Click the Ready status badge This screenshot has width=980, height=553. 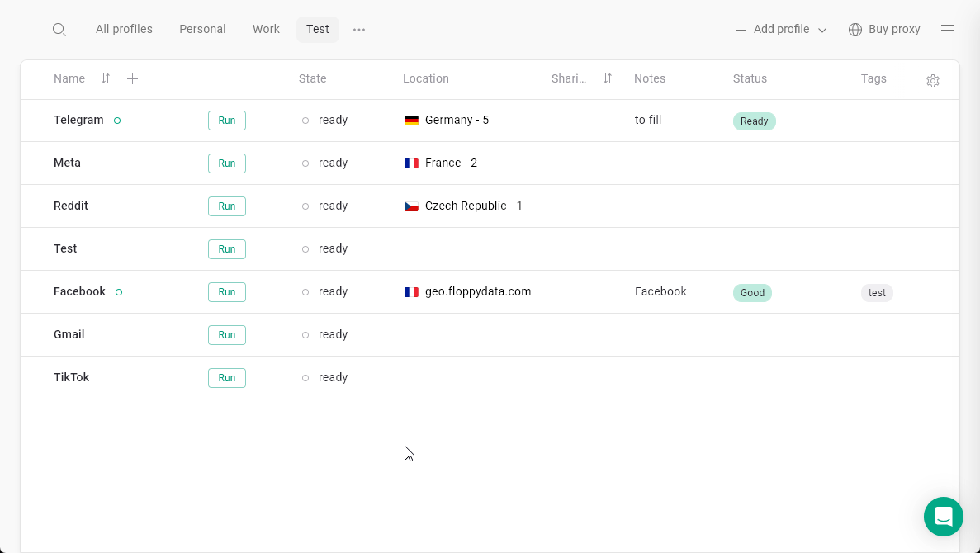point(755,121)
